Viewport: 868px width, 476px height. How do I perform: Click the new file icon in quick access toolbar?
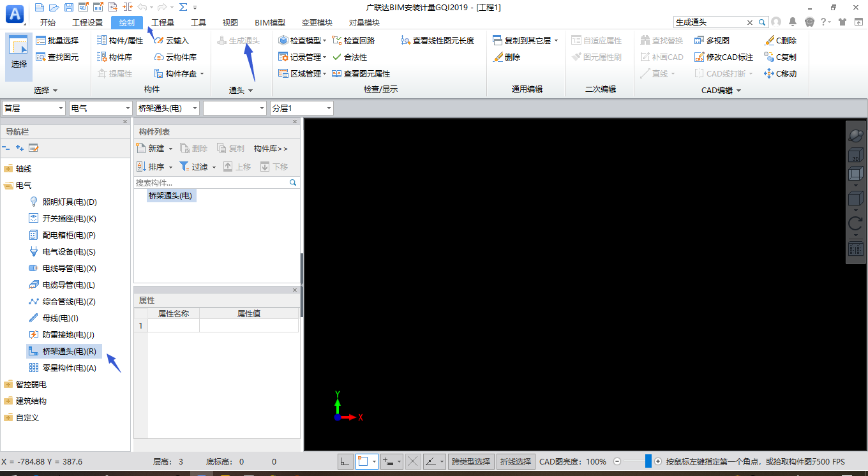[40, 7]
